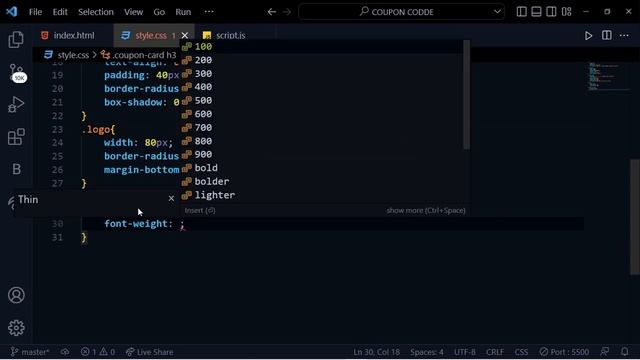
Task: Open Customize Layout icon
Action: (567, 11)
